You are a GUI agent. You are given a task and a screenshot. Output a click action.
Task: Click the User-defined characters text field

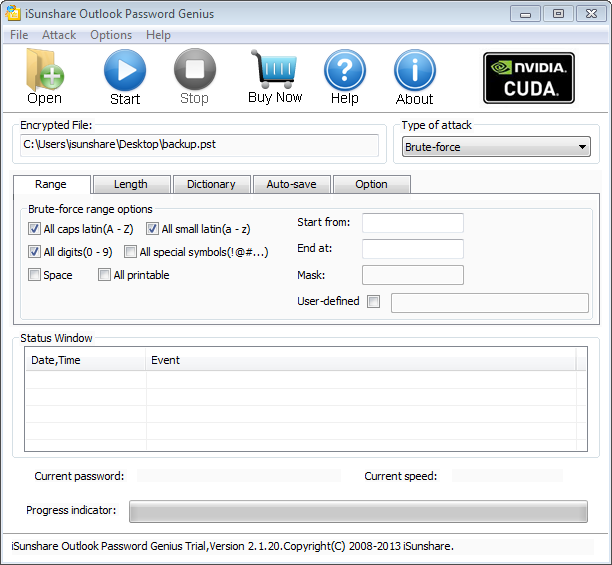tap(490, 303)
